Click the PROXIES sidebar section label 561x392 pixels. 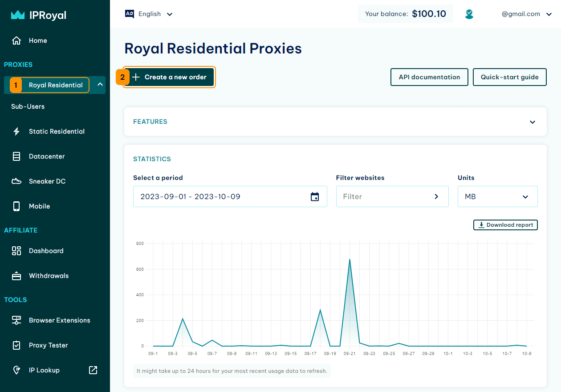click(18, 65)
